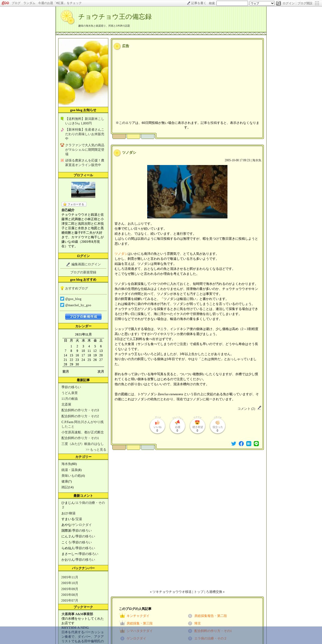Click the goo logo in top bar
Image resolution: width=322 pixels, height=644 pixels.
click(5, 3)
